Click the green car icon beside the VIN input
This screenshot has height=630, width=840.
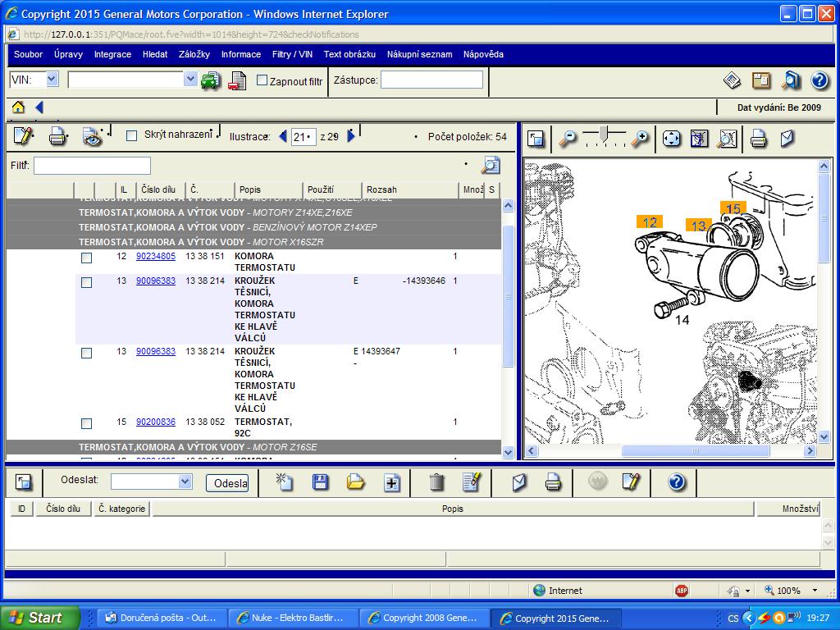211,80
